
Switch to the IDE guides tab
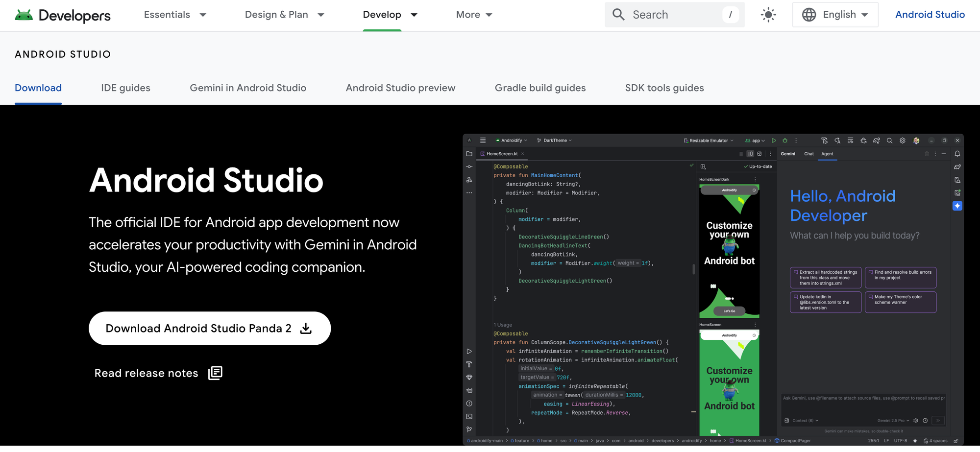125,88
